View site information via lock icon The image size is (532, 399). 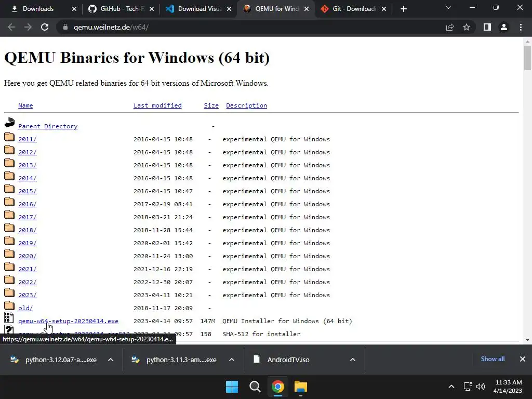click(x=65, y=27)
